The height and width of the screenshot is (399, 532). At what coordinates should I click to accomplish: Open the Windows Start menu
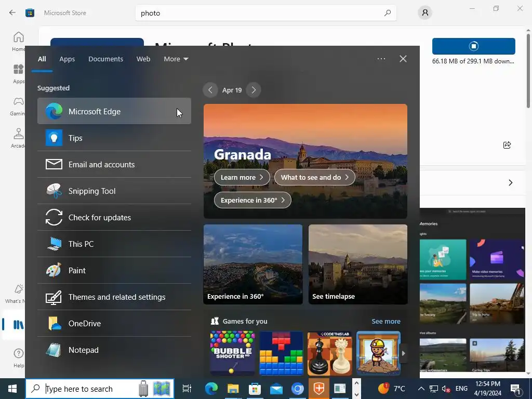[12, 389]
